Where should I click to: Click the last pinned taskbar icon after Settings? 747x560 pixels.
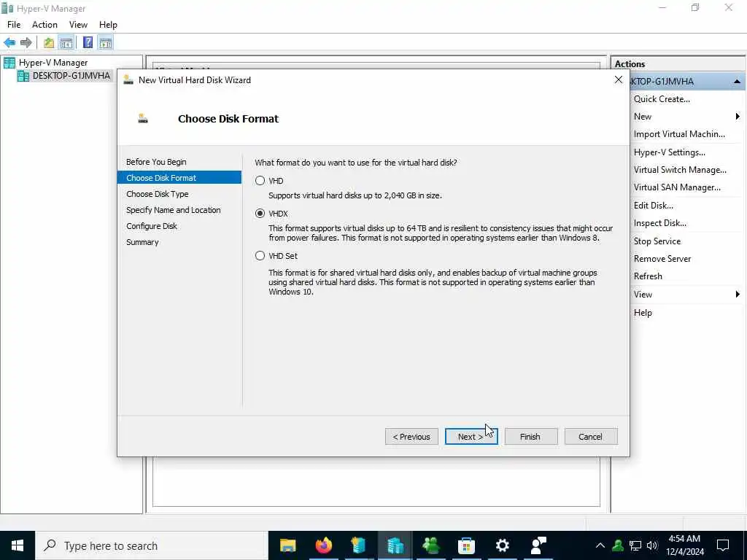pos(538,545)
